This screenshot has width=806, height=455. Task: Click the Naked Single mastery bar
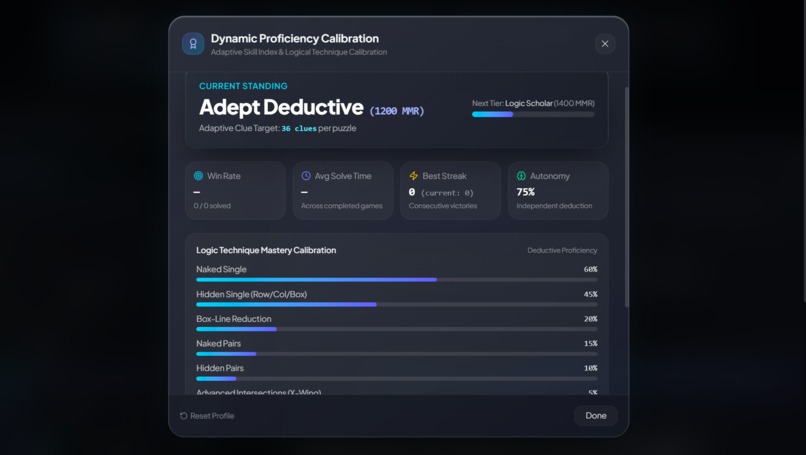[x=396, y=280]
